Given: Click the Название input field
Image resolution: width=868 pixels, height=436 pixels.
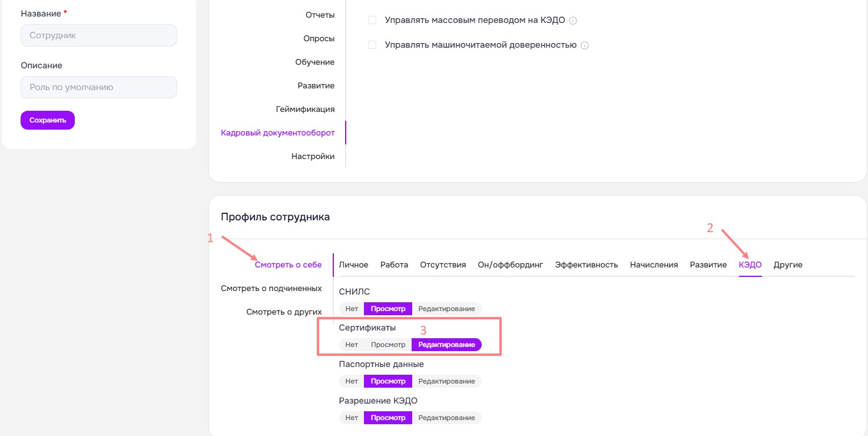Looking at the screenshot, I should point(99,35).
